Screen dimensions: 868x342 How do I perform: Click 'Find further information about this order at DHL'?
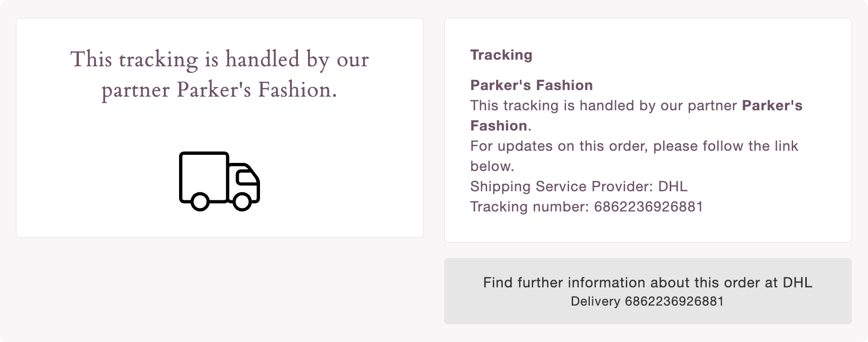pyautogui.click(x=647, y=282)
